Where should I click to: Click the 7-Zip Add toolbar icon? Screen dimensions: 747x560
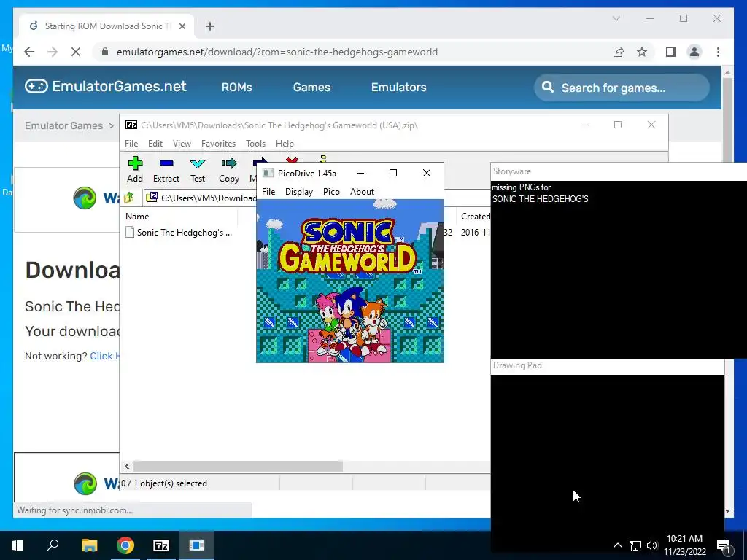pyautogui.click(x=135, y=164)
